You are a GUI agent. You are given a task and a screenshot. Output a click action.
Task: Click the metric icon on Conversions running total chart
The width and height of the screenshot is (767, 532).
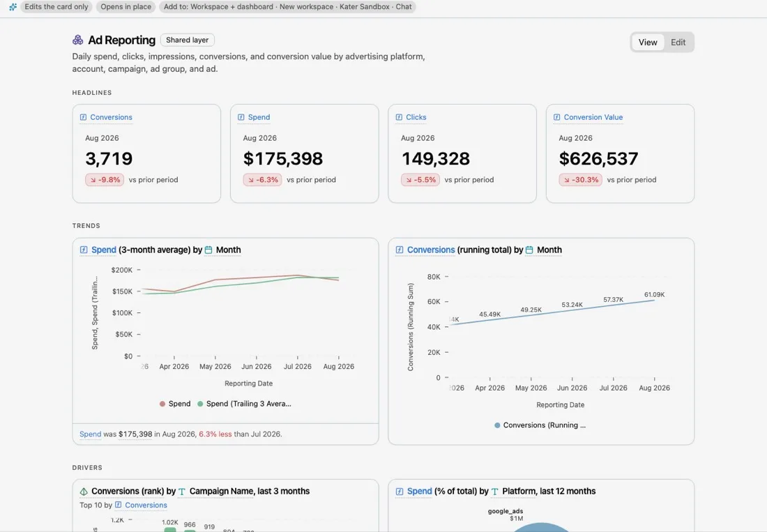[x=400, y=250]
